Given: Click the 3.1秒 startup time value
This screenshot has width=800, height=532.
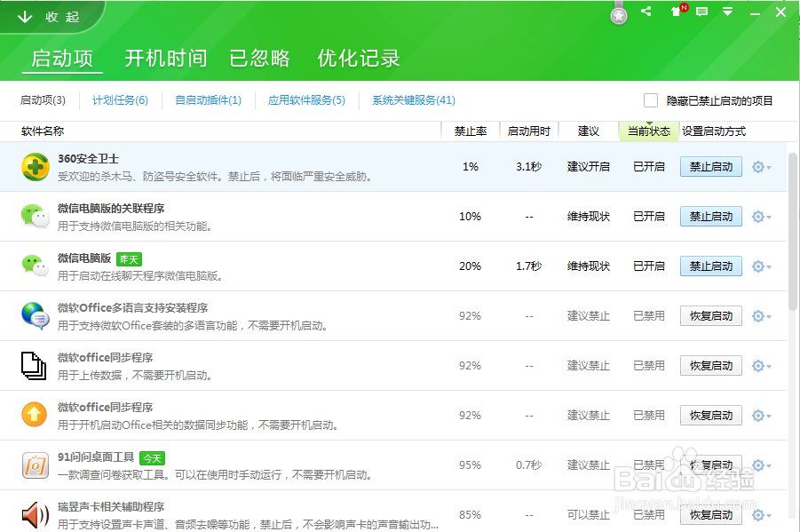Looking at the screenshot, I should click(528, 166).
